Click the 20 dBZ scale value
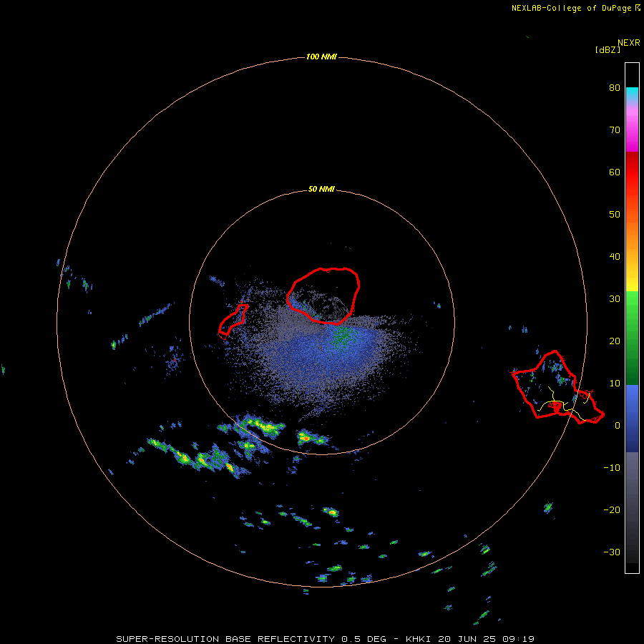The width and height of the screenshot is (644, 644). click(x=615, y=341)
